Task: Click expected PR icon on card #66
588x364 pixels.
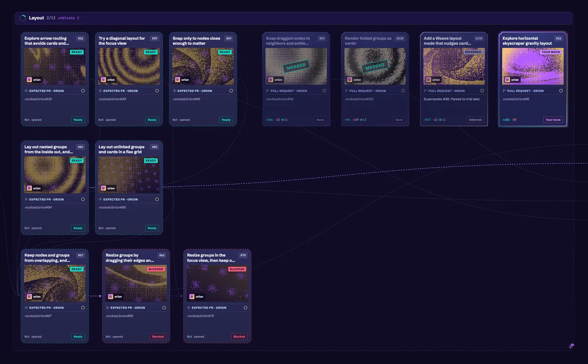Action: click(107, 308)
